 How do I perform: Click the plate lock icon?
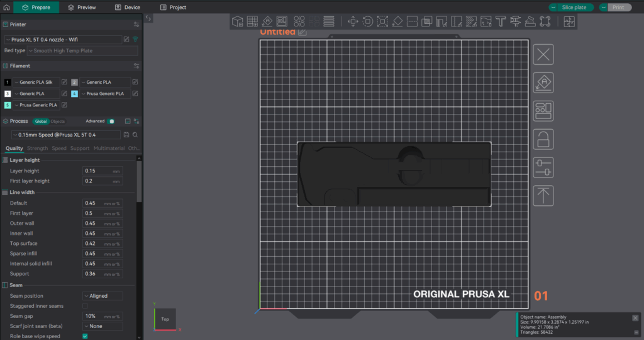coord(543,139)
